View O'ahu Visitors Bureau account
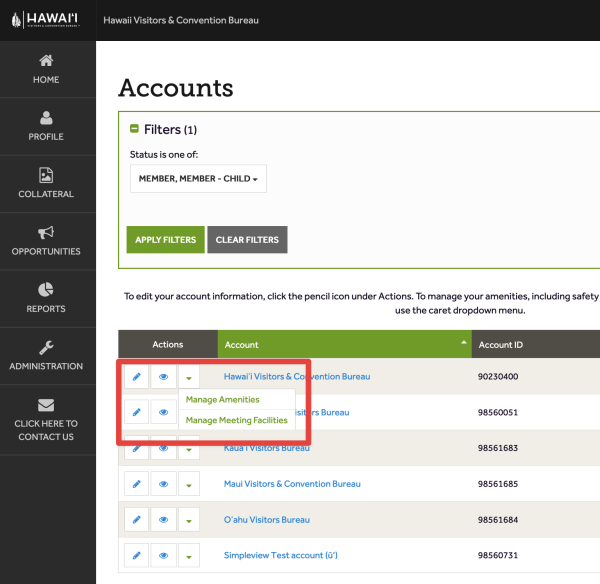Screen dimensions: 600x584 (163, 520)
